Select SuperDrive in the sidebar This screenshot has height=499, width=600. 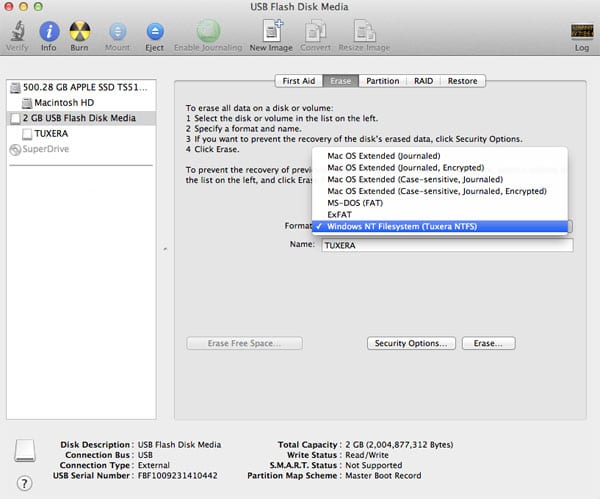[x=81, y=149]
